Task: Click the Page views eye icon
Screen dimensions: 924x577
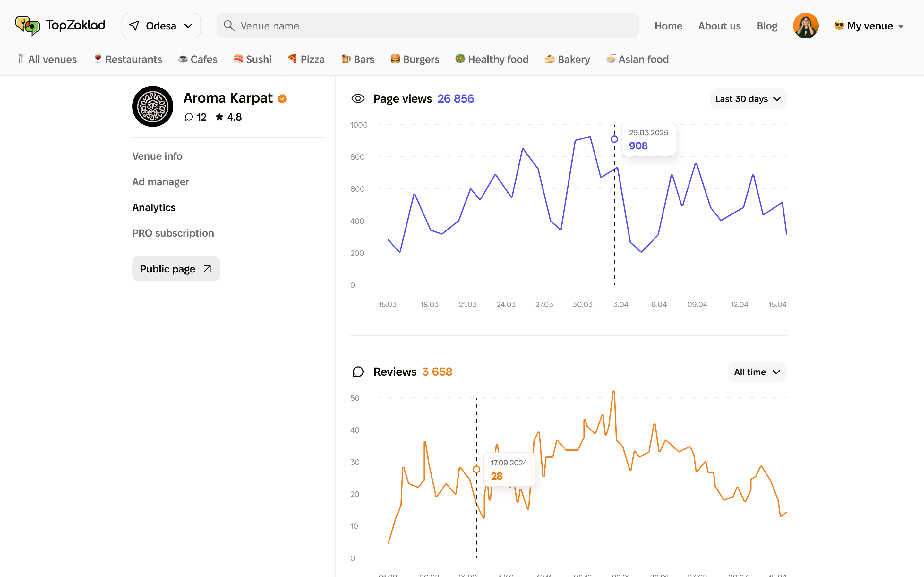Action: pos(358,98)
